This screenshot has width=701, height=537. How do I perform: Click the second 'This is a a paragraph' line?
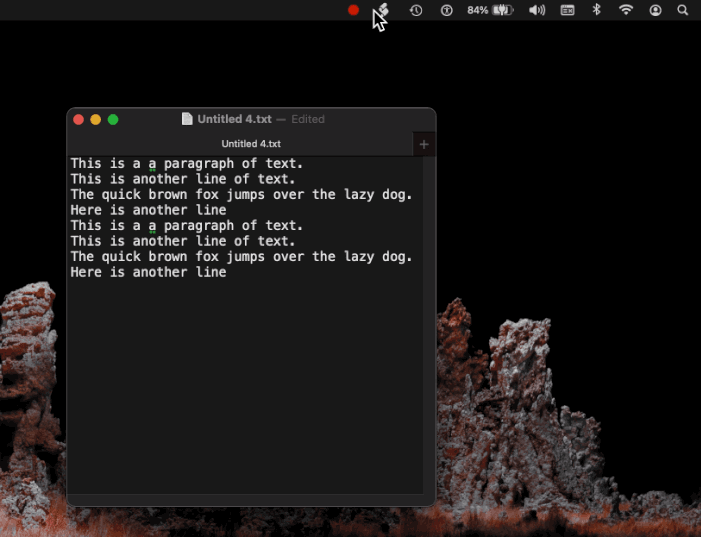pyautogui.click(x=186, y=226)
